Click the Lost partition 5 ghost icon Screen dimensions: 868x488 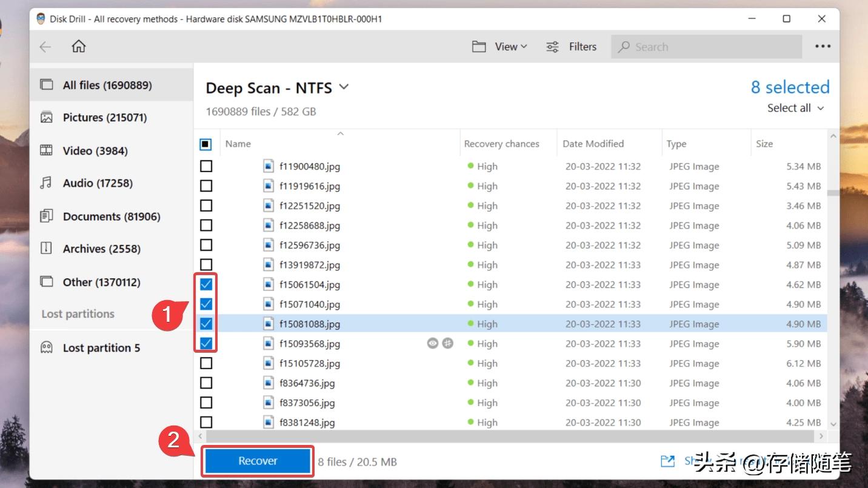tap(47, 347)
